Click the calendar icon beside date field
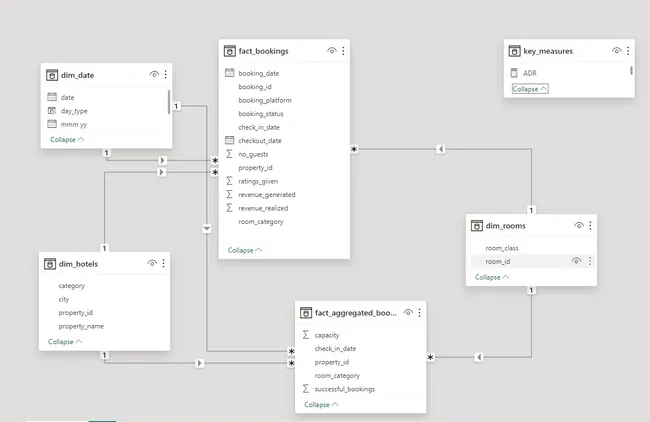The image size is (650, 422). pos(52,97)
